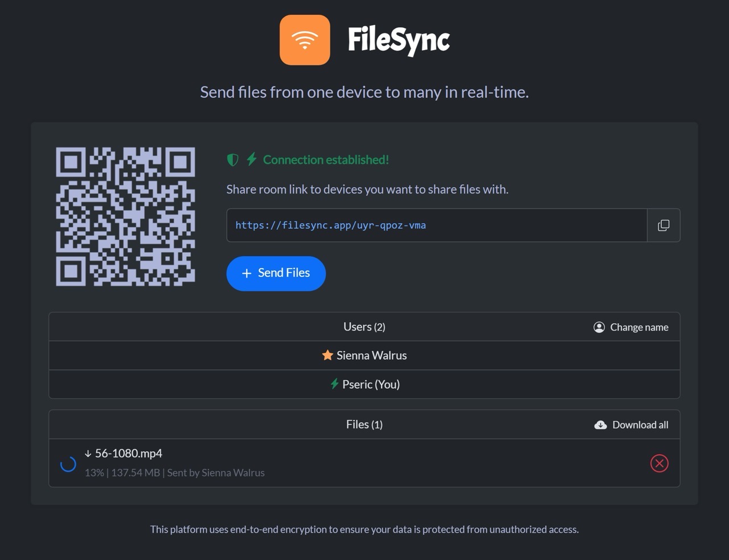Click the 56-1080.mp4 file name
This screenshot has width=729, height=560.
coord(129,454)
